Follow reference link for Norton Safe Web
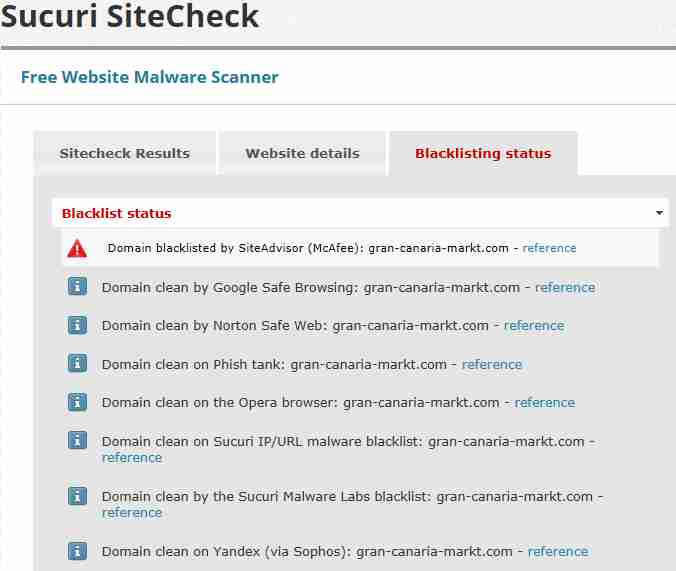Viewport: 676px width, 571px height. [534, 325]
